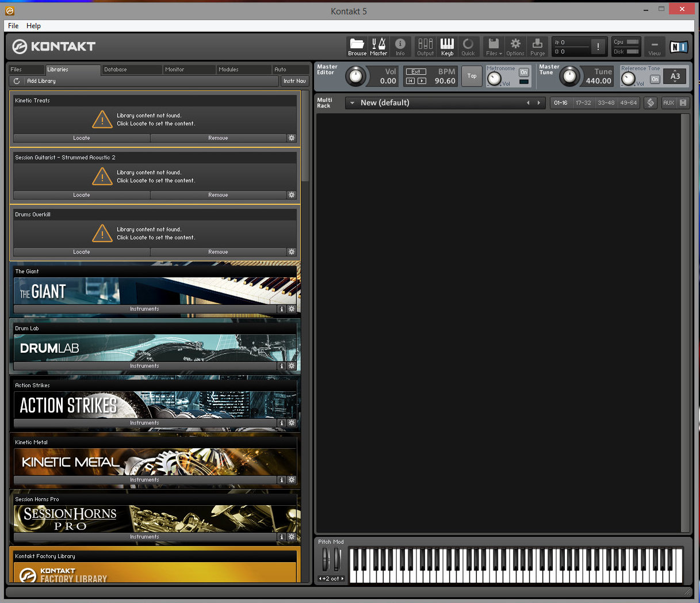
Task: Minimize rack with the X-box icon
Action: [x=683, y=103]
